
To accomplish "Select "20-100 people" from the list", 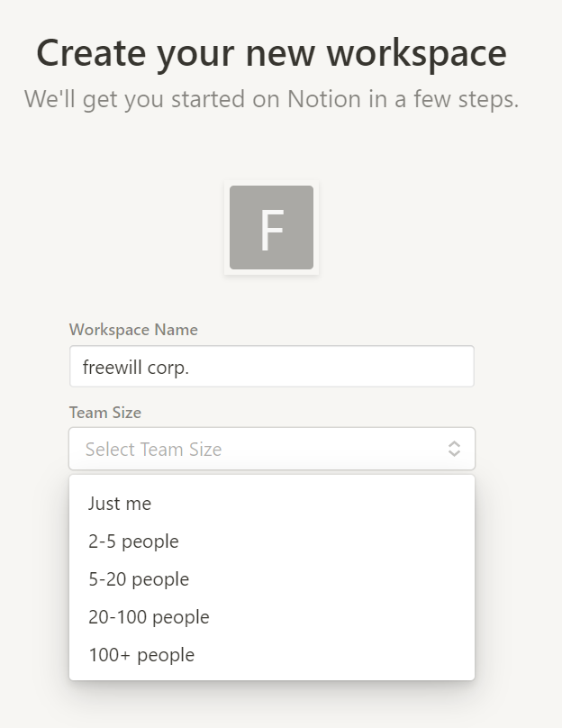I will point(149,617).
